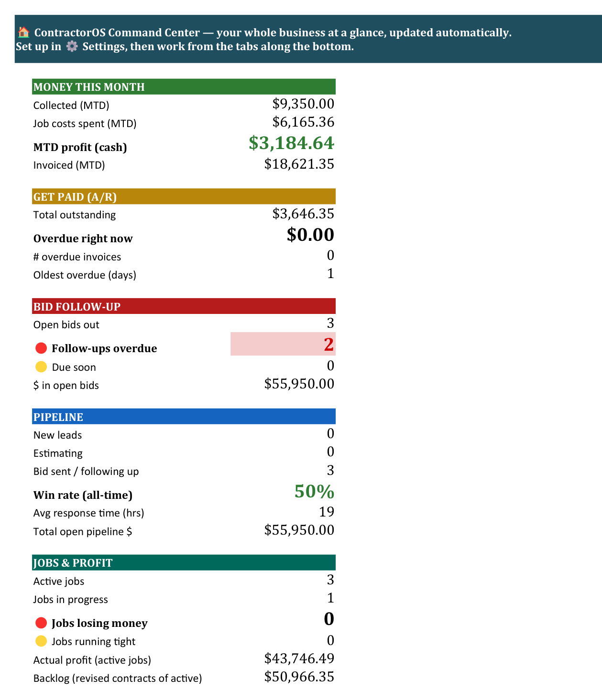Viewport: 602px width, 700px height.
Task: Click Backlog (revised contracts of active) label
Action: [x=118, y=678]
